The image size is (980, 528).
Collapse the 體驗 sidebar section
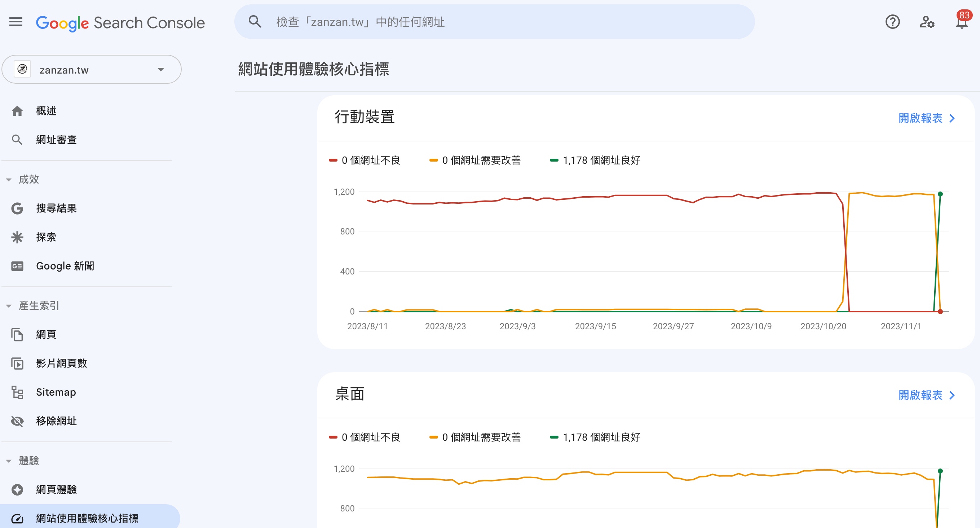tap(8, 461)
